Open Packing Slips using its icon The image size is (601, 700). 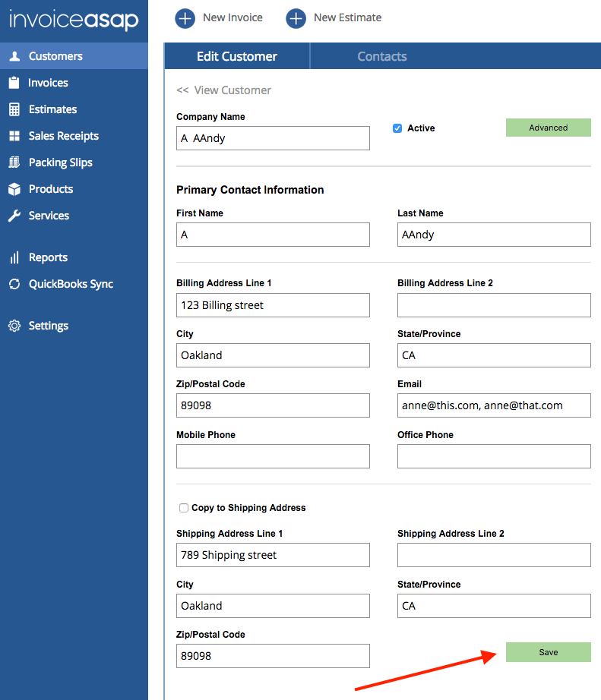tap(14, 162)
